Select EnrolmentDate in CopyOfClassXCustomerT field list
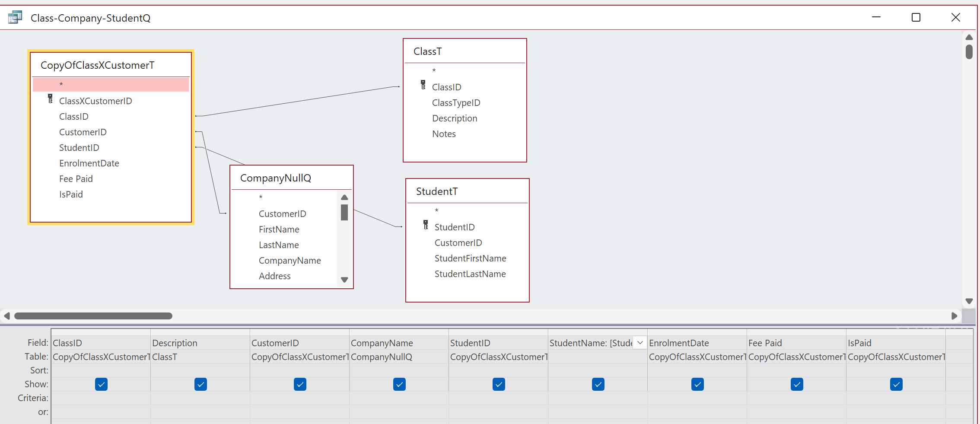Screen dimensions: 980x424 (x=89, y=163)
